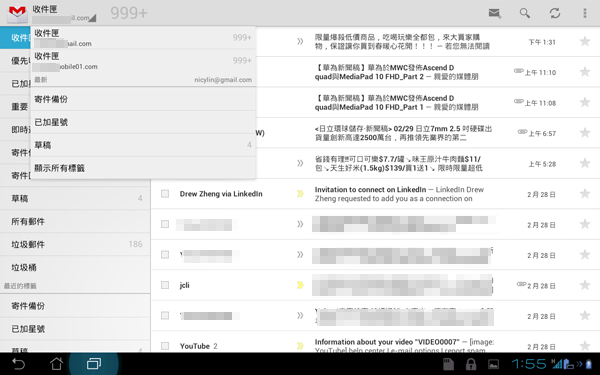
Task: Open the 限量爆殺低價商品 email
Action: coord(402,41)
